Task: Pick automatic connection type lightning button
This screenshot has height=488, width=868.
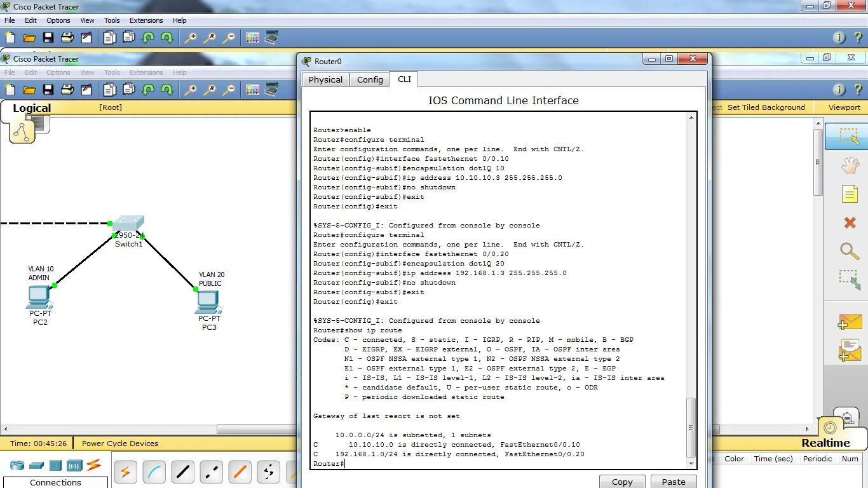Action: coord(125,472)
